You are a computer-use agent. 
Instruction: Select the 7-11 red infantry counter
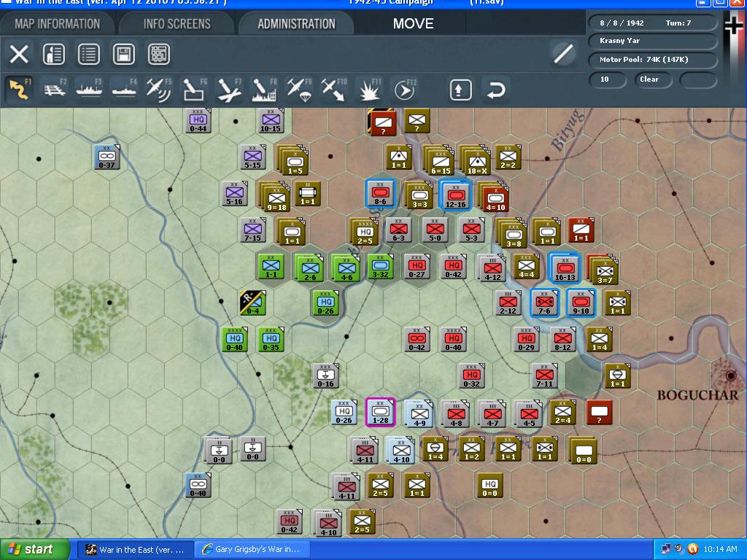pyautogui.click(x=544, y=376)
